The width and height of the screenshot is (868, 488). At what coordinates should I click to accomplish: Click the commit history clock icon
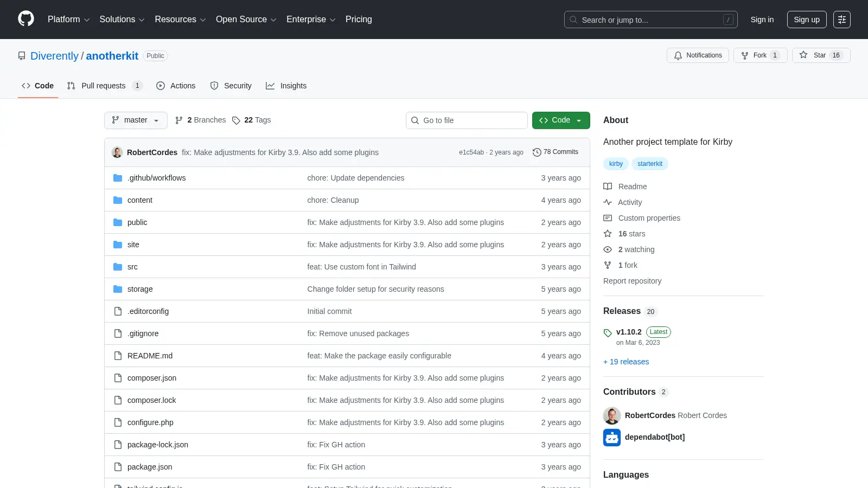click(x=537, y=152)
